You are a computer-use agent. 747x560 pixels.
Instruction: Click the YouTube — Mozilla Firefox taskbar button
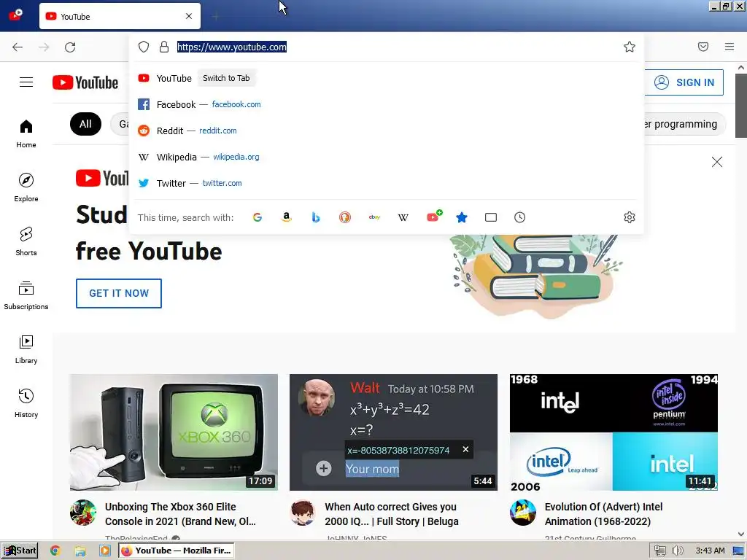[177, 551]
